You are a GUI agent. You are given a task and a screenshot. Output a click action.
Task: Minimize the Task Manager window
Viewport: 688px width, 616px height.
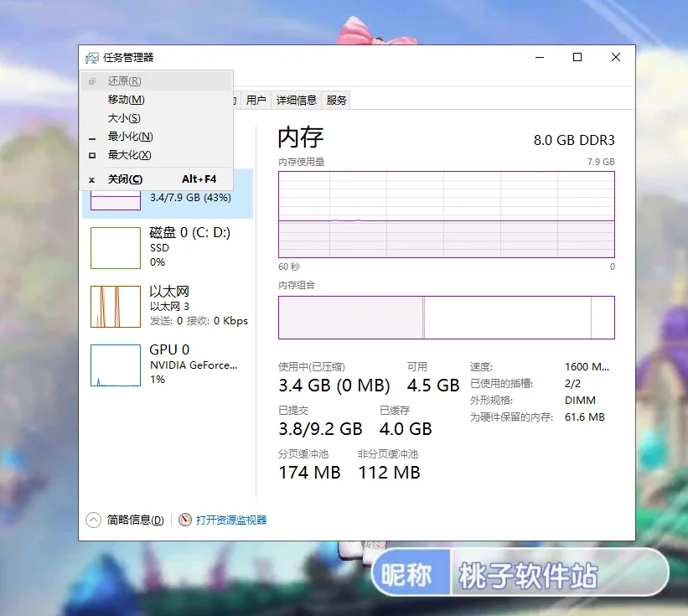(540, 58)
